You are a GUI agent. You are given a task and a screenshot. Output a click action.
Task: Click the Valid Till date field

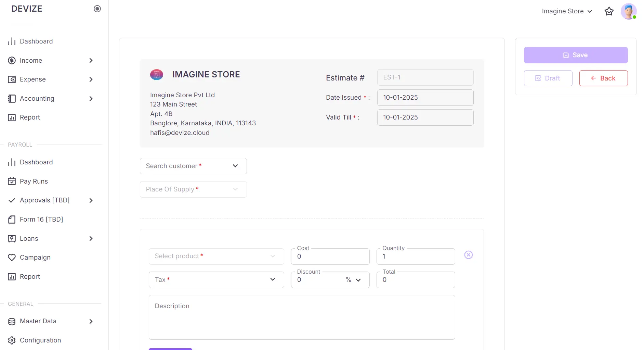(x=425, y=117)
